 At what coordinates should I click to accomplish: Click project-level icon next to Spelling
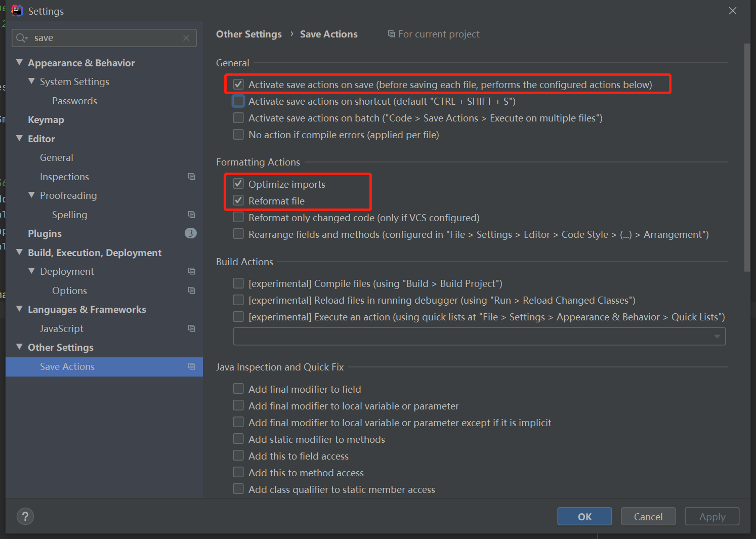point(192,215)
